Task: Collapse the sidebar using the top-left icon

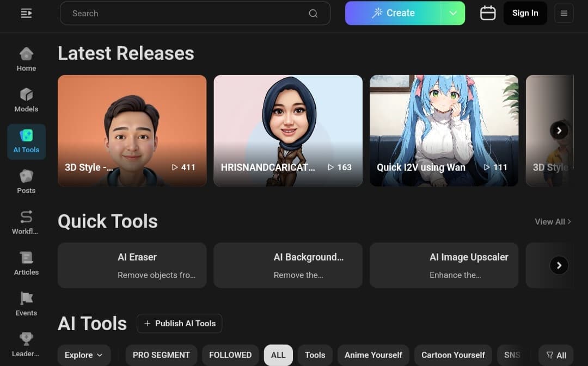Action: [26, 13]
